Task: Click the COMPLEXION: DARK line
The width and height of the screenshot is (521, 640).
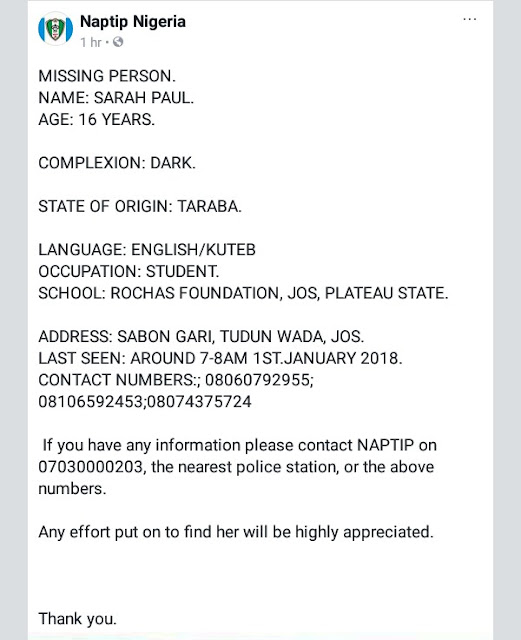Action: click(117, 163)
